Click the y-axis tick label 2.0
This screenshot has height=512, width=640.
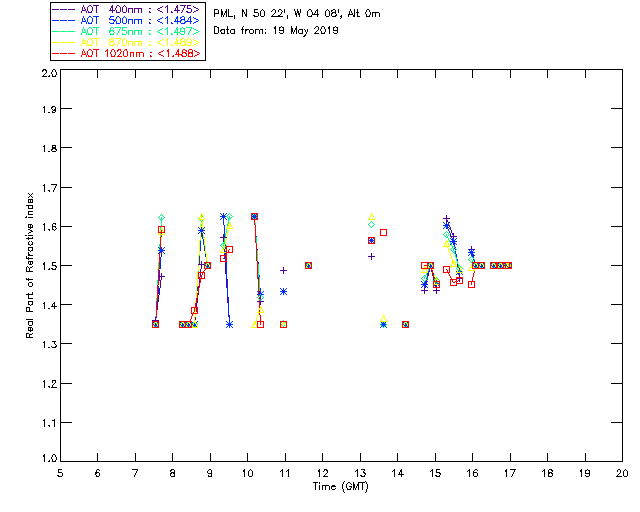49,73
